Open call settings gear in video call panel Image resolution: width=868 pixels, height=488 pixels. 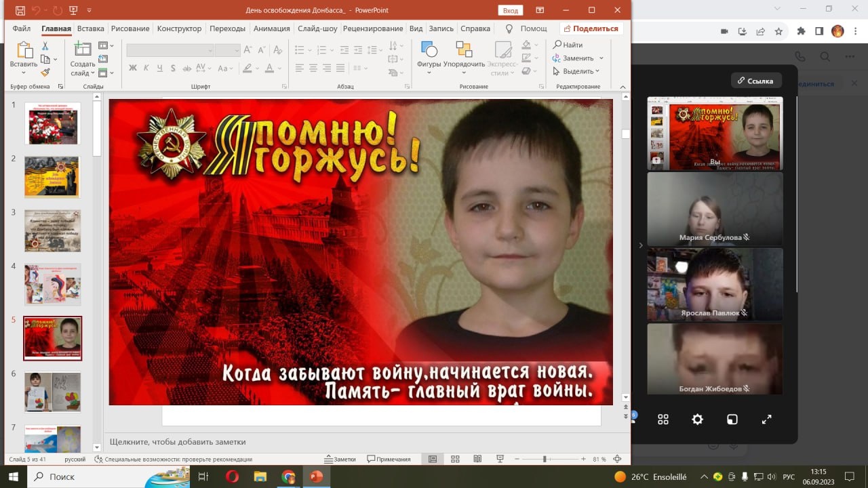(x=697, y=420)
